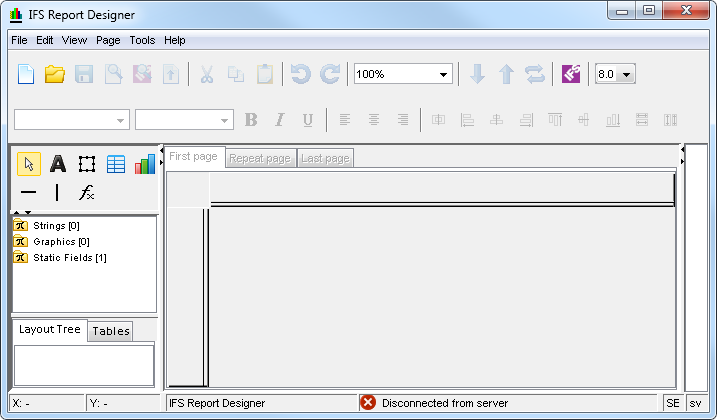Click the blue down arrow icon
717x420 pixels.
pos(477,74)
